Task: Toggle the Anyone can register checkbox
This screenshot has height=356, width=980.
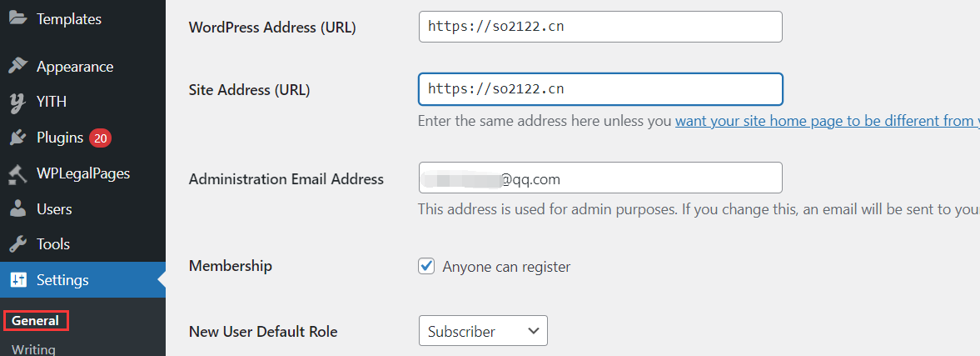Action: click(x=426, y=267)
